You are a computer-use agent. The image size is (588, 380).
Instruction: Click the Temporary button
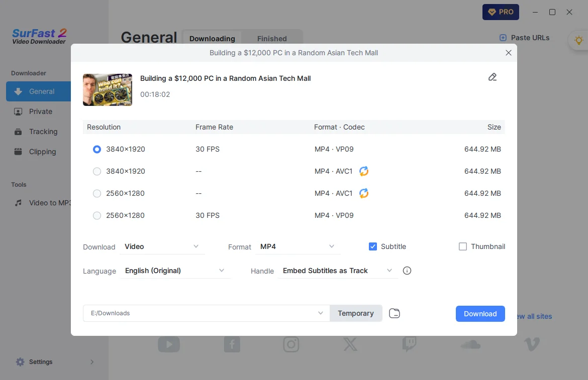click(356, 313)
